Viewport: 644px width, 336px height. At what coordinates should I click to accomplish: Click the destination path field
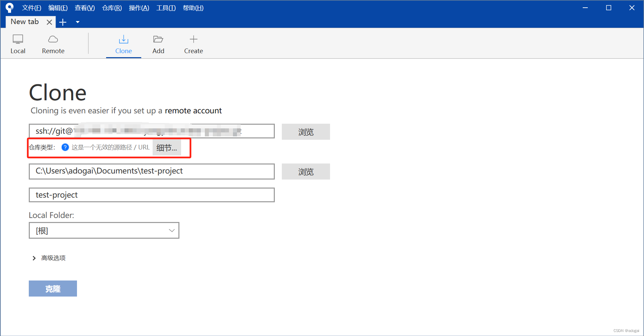(x=152, y=171)
